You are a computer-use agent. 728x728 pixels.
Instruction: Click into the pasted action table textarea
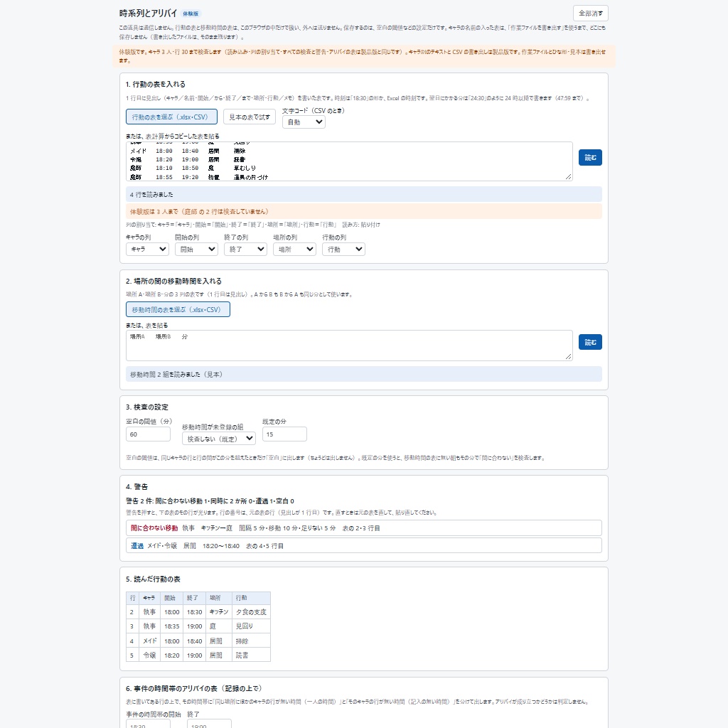click(348, 161)
